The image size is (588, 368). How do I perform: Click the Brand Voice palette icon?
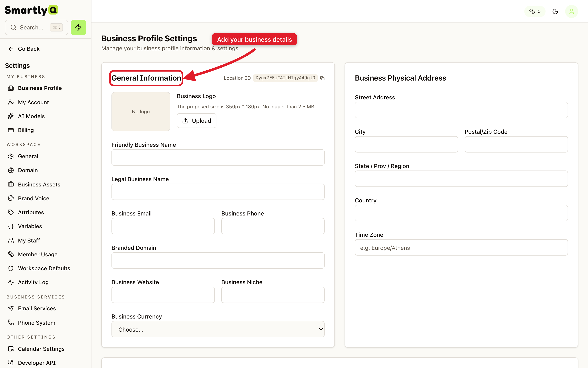coord(11,198)
